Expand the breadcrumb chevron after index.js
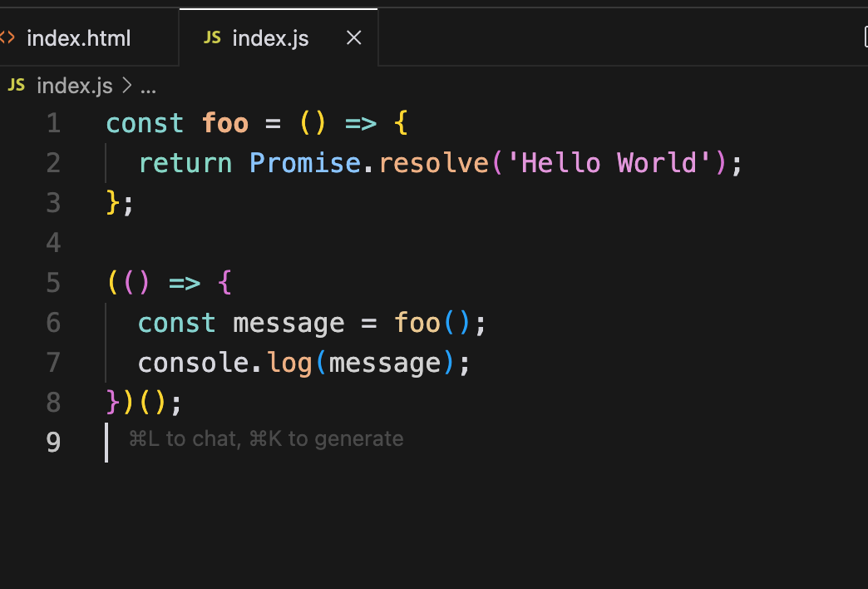 click(127, 86)
